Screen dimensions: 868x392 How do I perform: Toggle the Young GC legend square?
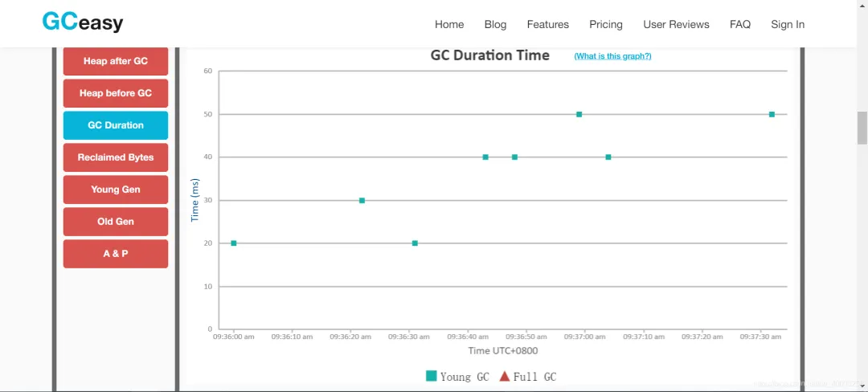432,376
